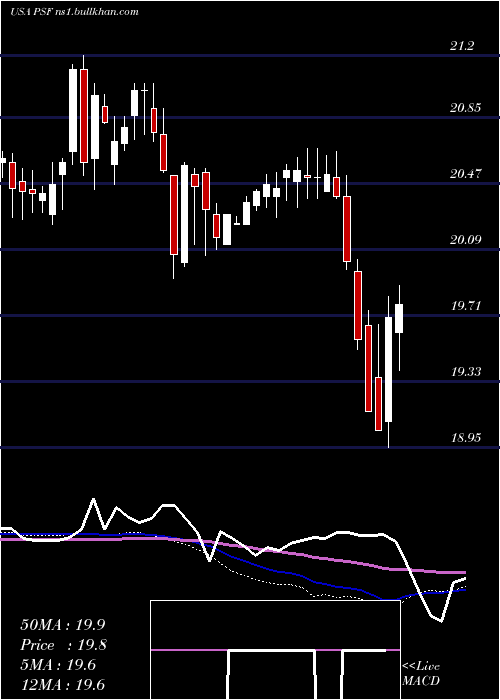Click the 'Price : 19.8' readout
500x700 pixels.
point(63,645)
